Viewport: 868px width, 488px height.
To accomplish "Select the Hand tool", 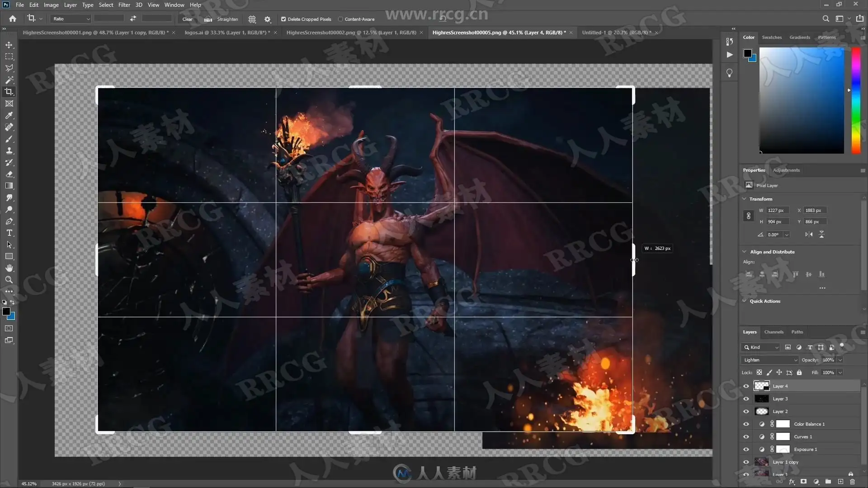I will (9, 268).
